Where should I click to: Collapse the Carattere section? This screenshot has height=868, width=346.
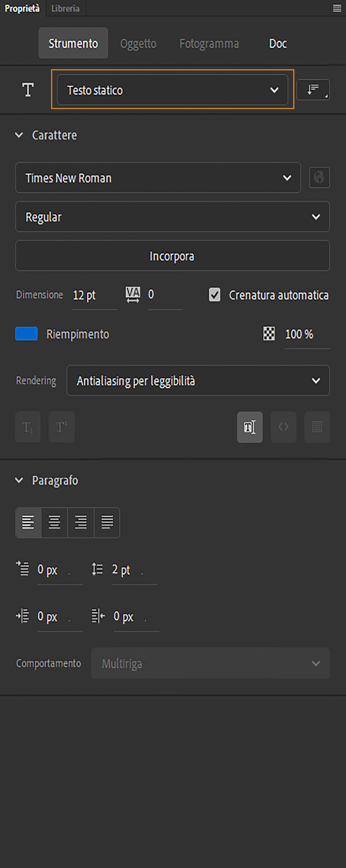tap(19, 135)
